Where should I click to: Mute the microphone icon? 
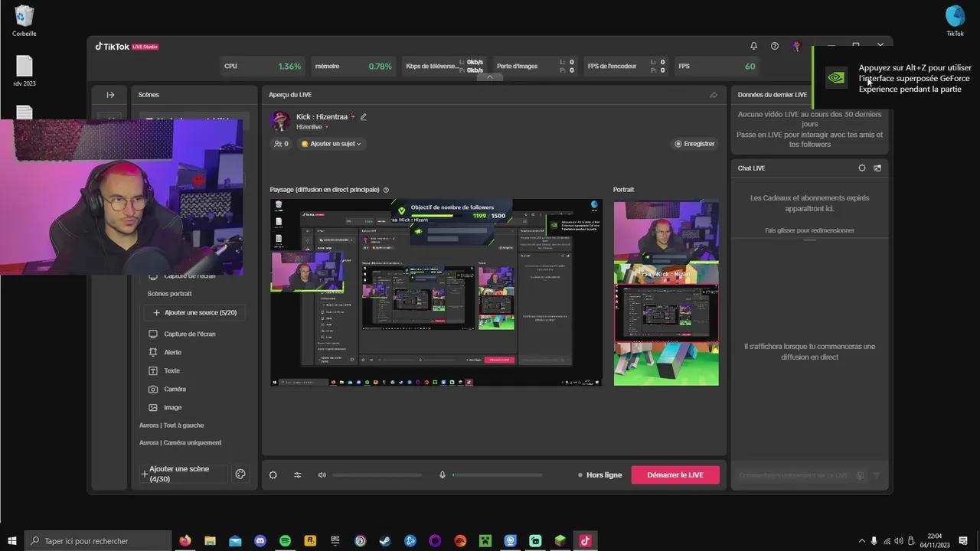pos(442,475)
